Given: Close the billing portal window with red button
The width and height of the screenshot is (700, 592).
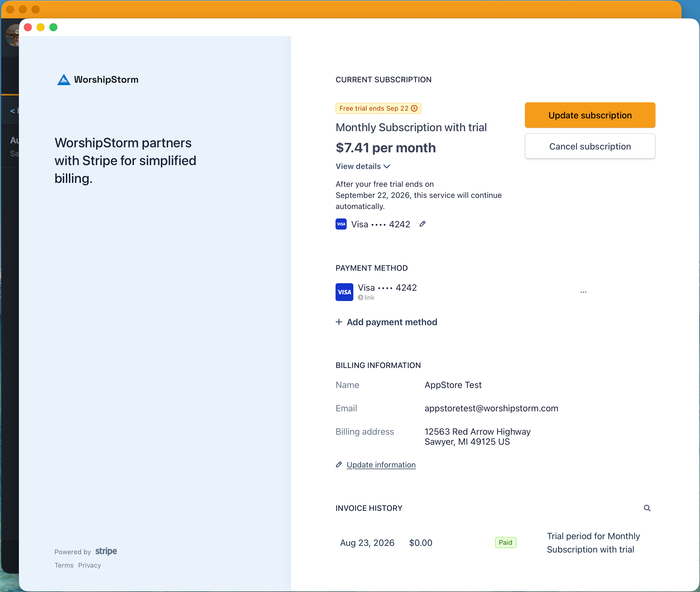Looking at the screenshot, I should [28, 27].
